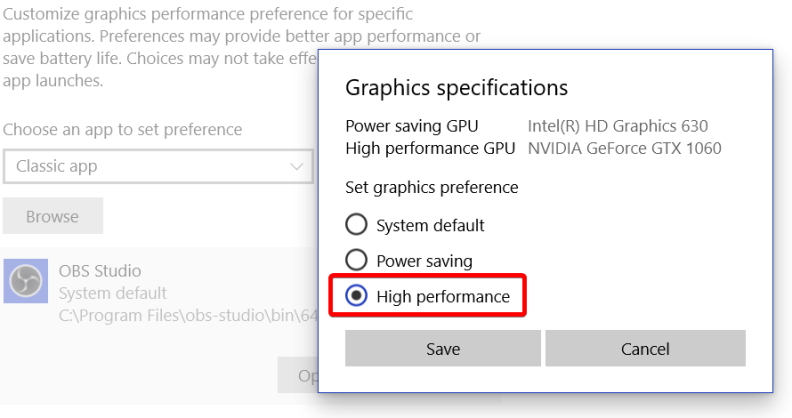Click the partially hidden Options button
Screen dimensions: 792x418
(298, 376)
